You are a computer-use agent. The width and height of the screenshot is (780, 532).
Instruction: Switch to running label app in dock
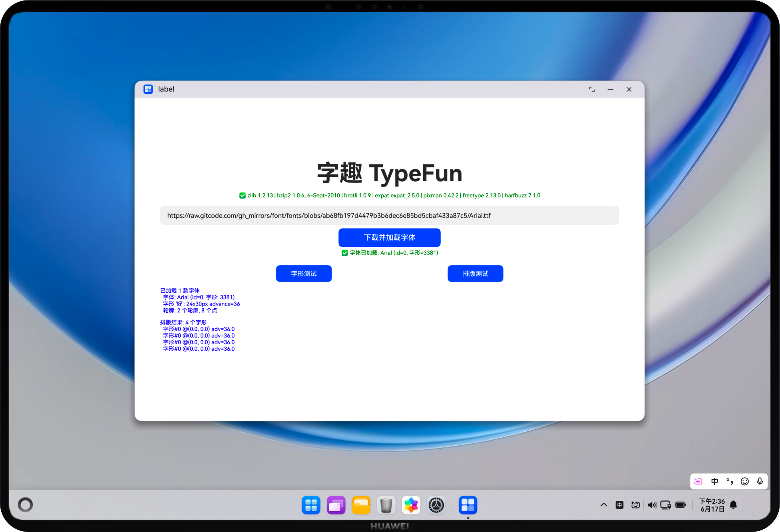click(x=468, y=505)
